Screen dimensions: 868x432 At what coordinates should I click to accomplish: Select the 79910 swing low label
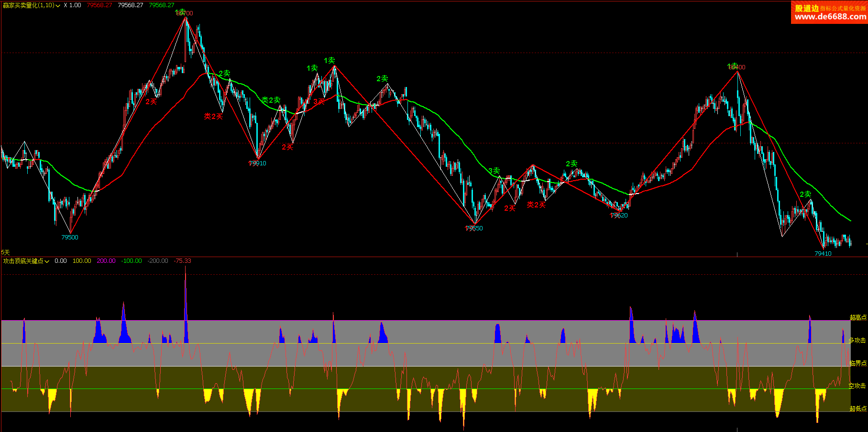[257, 163]
